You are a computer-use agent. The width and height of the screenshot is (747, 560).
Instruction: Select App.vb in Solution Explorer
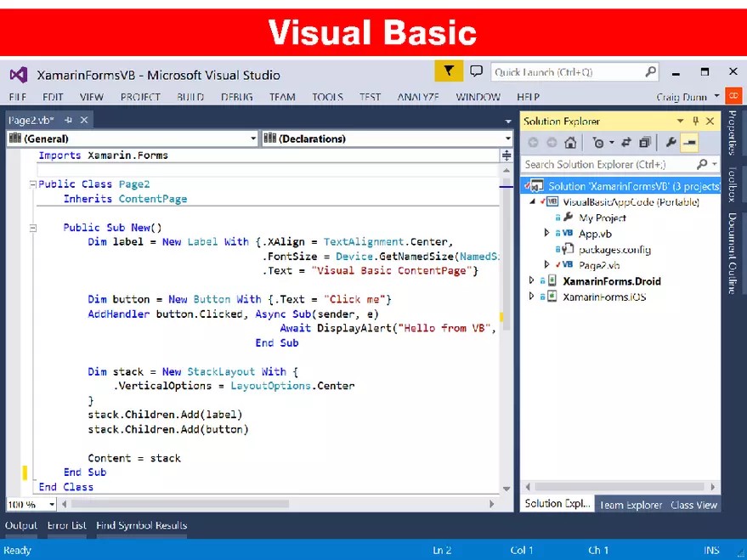tap(595, 234)
